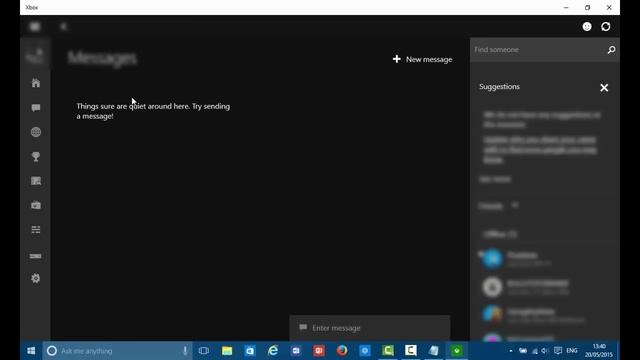Open OneGuide list icon in the sidebar
Image resolution: width=640 pixels, height=360 pixels.
(36, 230)
